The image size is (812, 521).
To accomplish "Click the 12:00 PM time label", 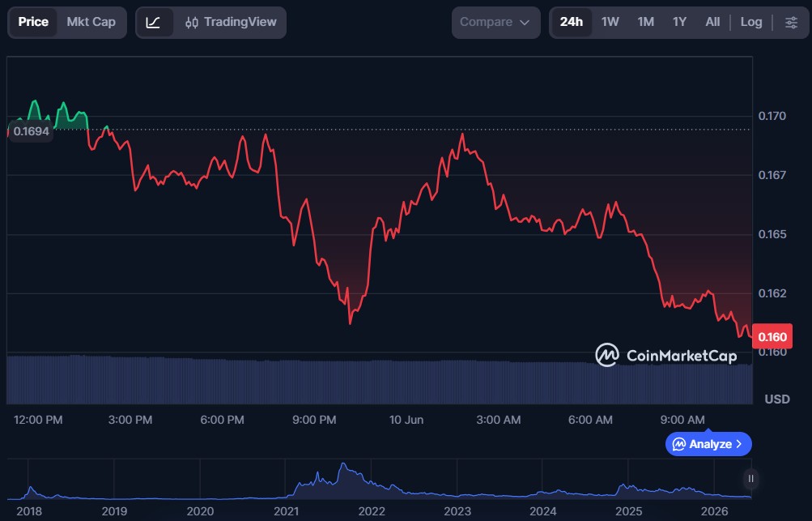I will pyautogui.click(x=38, y=420).
